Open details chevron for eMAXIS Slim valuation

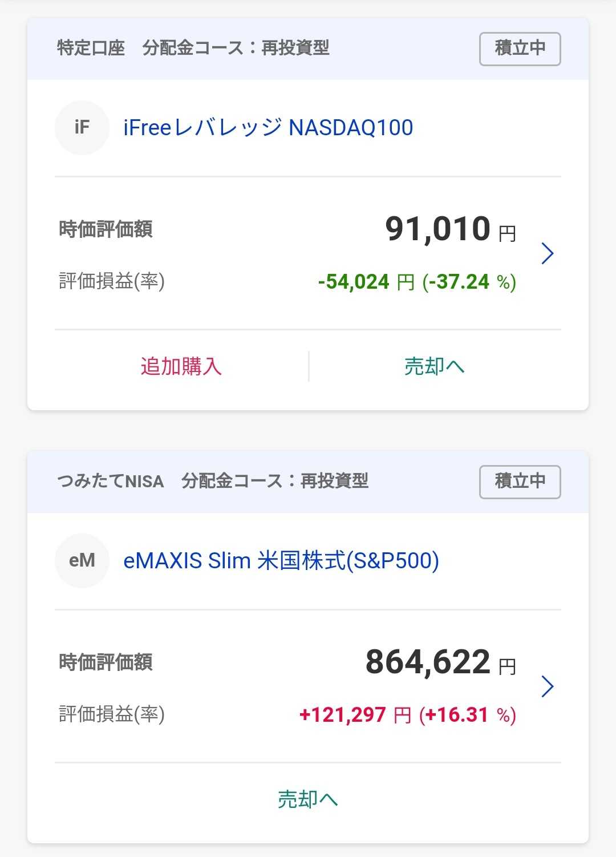coord(547,686)
